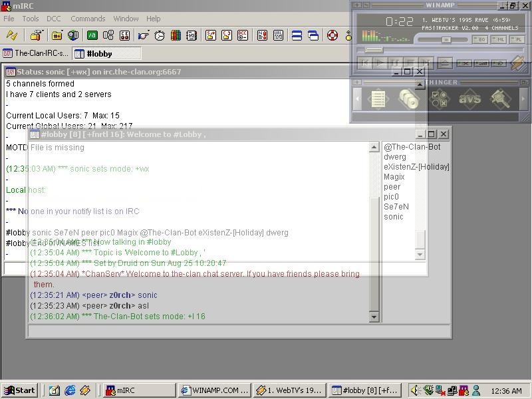
Task: Toggle Winamp equalizer with EQ button
Action: [x=481, y=39]
